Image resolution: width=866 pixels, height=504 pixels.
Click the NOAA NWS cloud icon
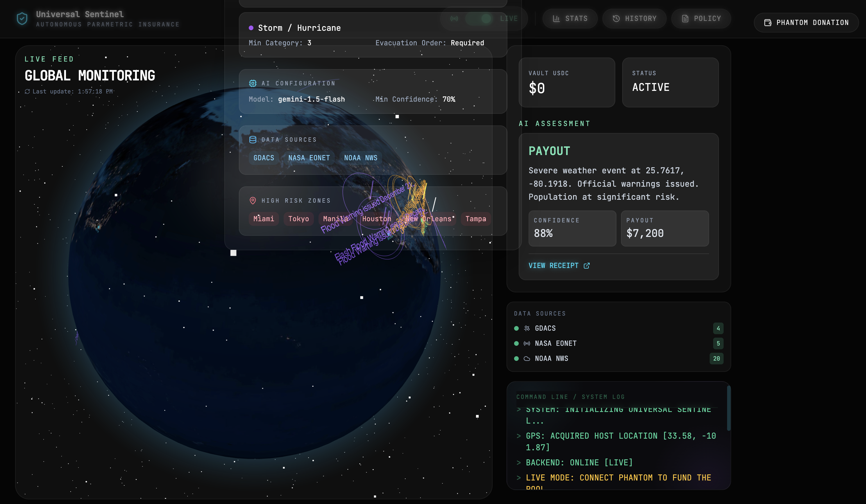527,359
